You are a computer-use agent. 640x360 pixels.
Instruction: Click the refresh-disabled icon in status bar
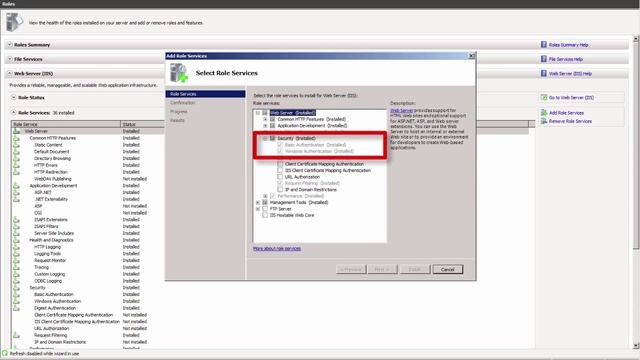5,353
